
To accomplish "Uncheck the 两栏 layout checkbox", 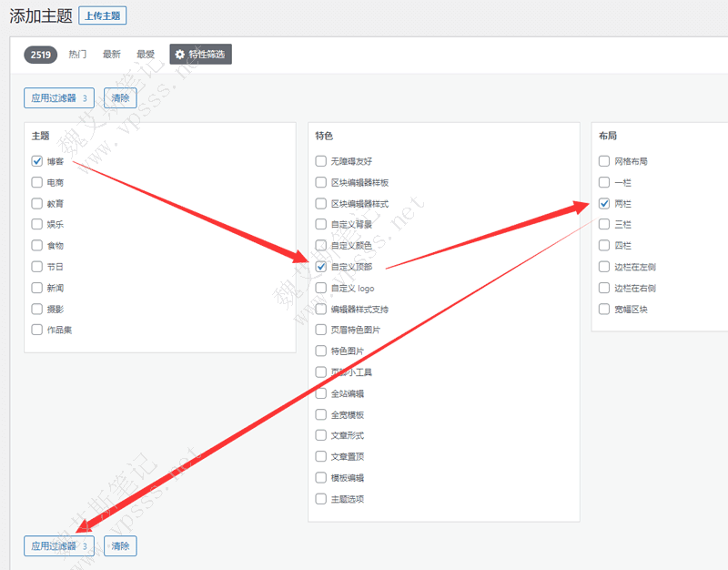I will pyautogui.click(x=604, y=203).
